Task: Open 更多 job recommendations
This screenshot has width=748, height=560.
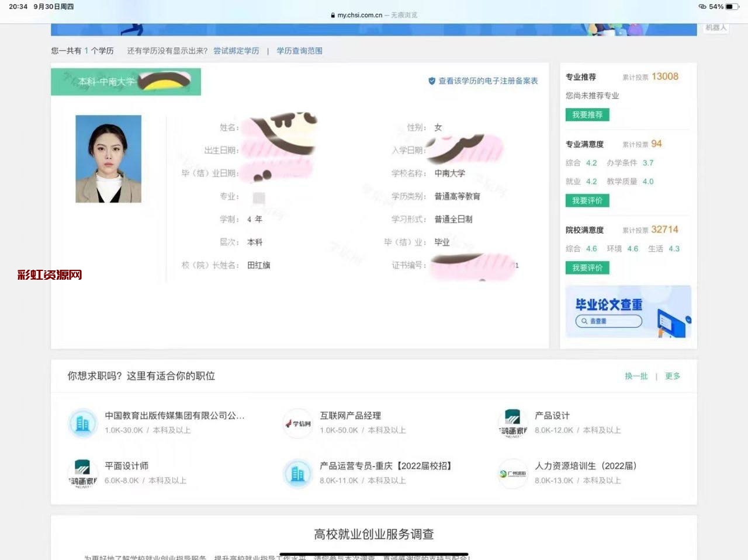Action: (x=672, y=376)
